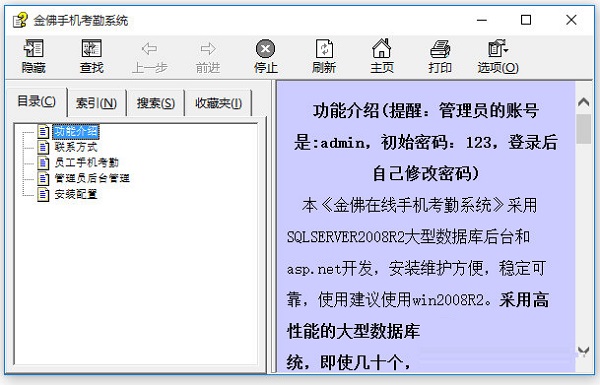The width and height of the screenshot is (600, 385).
Task: Open the 管理员后台管理 topic
Action: point(92,178)
